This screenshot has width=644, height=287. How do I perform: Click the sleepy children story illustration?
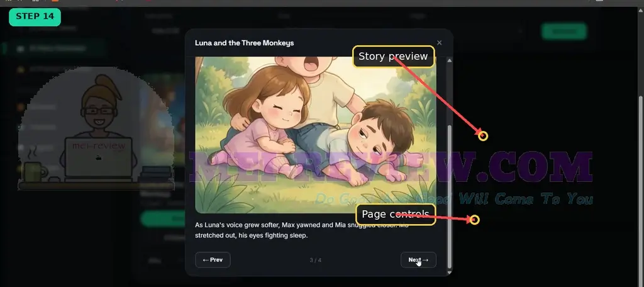coord(316,135)
